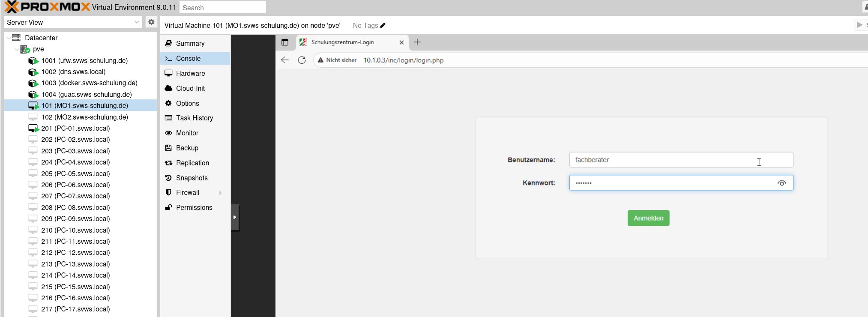Click the favicon of Schulungszentrum-Login tab
The height and width of the screenshot is (317, 868).
[x=303, y=42]
